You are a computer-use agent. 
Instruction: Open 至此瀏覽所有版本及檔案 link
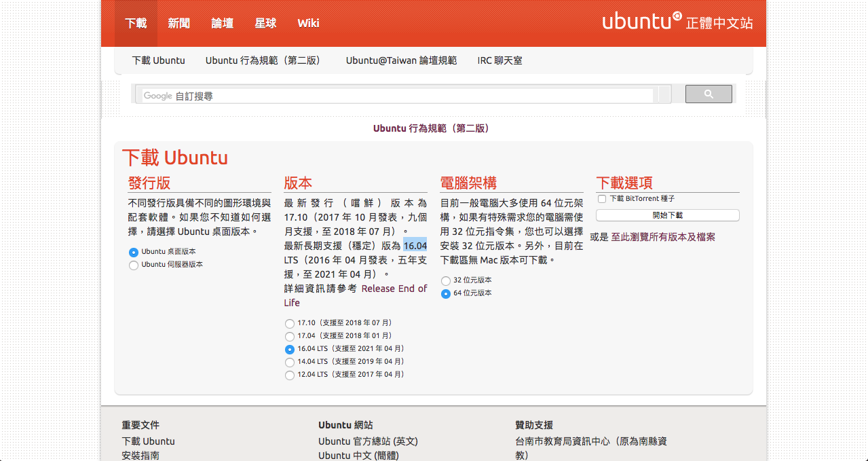pos(663,237)
